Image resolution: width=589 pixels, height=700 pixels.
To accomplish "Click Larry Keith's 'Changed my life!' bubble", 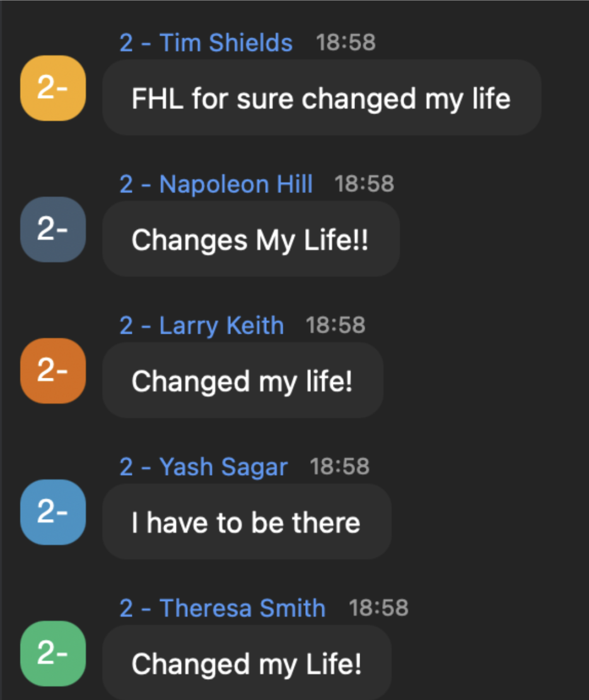I will [243, 380].
